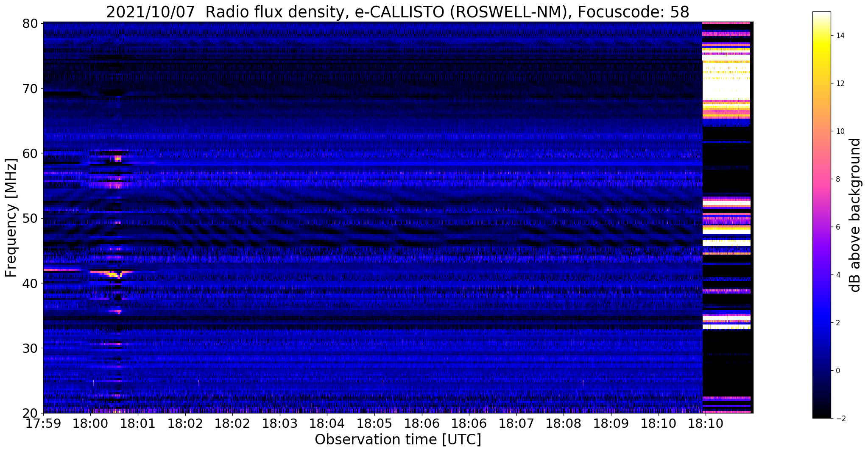Click the 18:09 time tick label

(611, 424)
